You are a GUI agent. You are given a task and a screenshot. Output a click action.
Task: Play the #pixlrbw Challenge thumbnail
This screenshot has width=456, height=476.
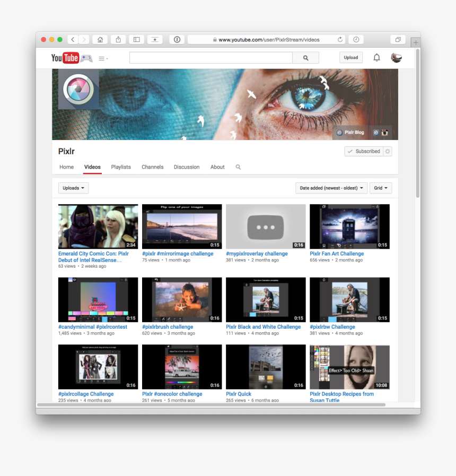pos(349,299)
